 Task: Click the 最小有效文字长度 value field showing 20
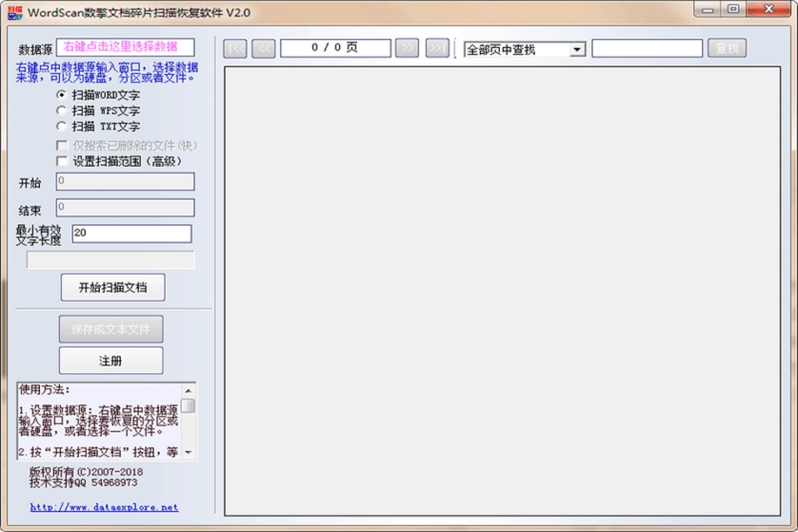point(132,233)
